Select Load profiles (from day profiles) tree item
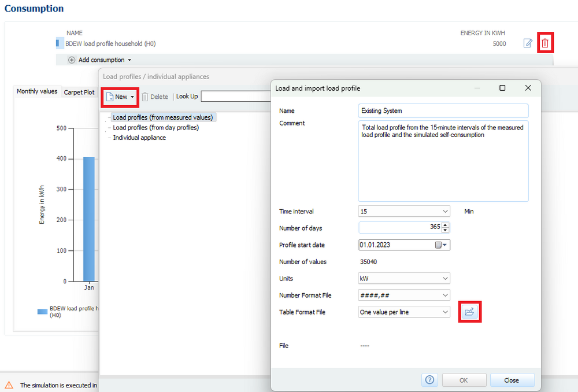The height and width of the screenshot is (392, 578). (x=155, y=127)
